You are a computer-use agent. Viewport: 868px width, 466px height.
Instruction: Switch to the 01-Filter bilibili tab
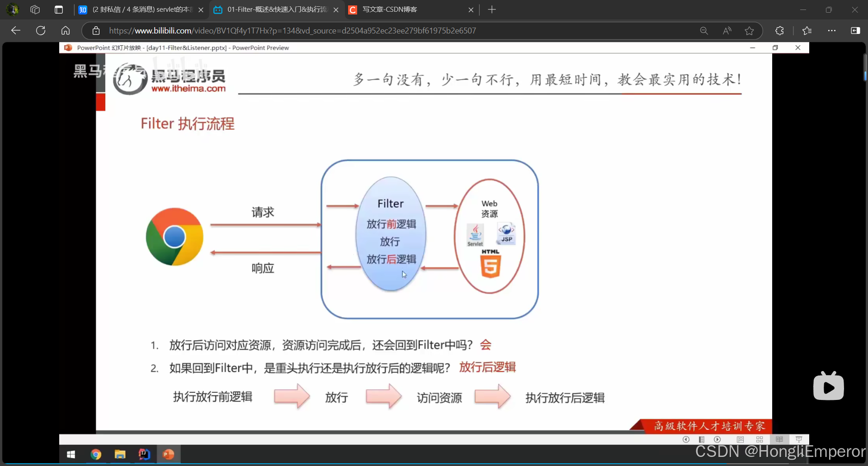pos(277,10)
